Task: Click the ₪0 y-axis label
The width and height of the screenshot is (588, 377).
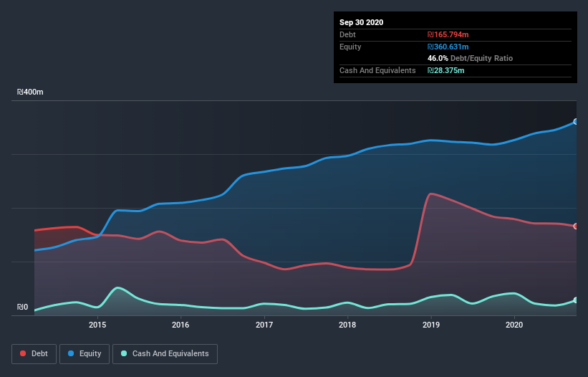Action: [x=22, y=307]
